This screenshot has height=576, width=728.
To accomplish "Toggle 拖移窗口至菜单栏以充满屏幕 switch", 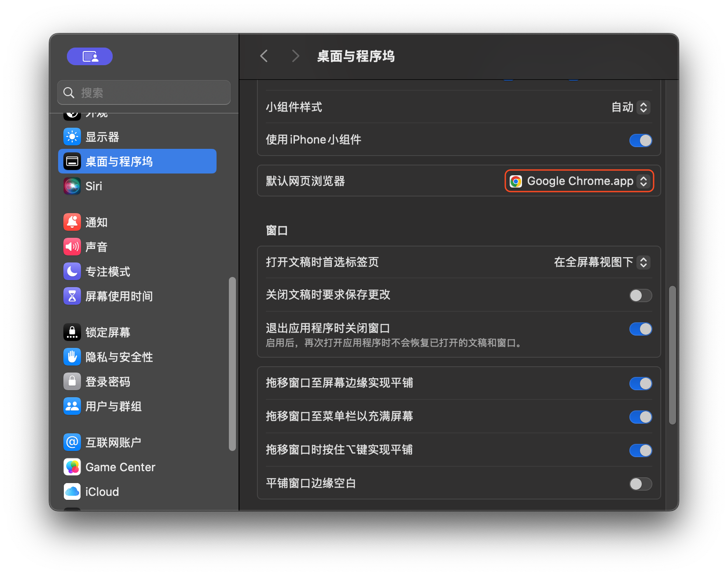I will (x=640, y=417).
